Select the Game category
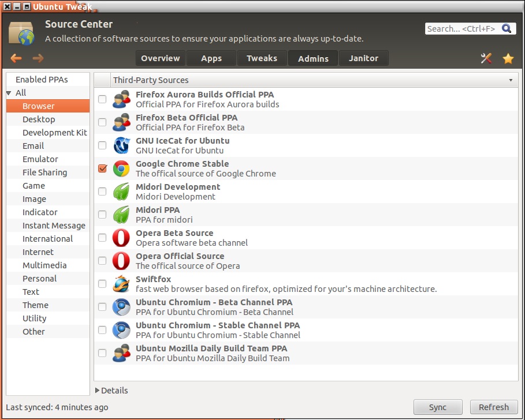This screenshot has width=525, height=420. point(48,186)
